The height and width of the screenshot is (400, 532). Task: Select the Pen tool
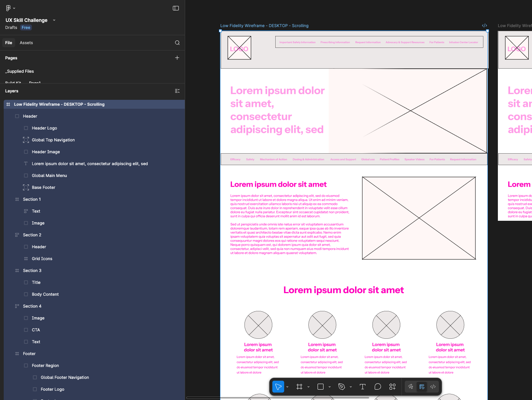coord(341,387)
